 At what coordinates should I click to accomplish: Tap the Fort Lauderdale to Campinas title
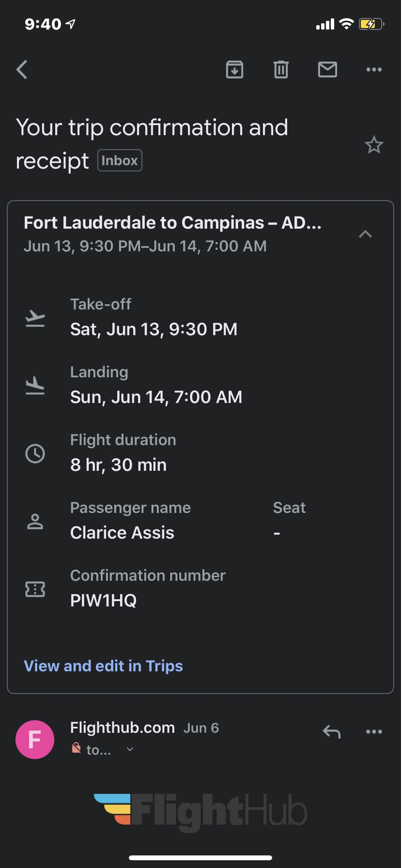(172, 223)
